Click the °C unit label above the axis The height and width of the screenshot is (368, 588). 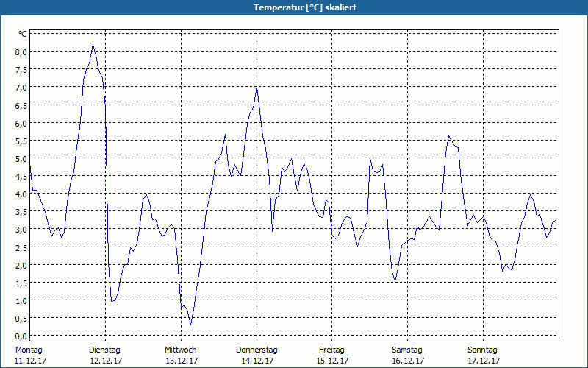point(22,34)
